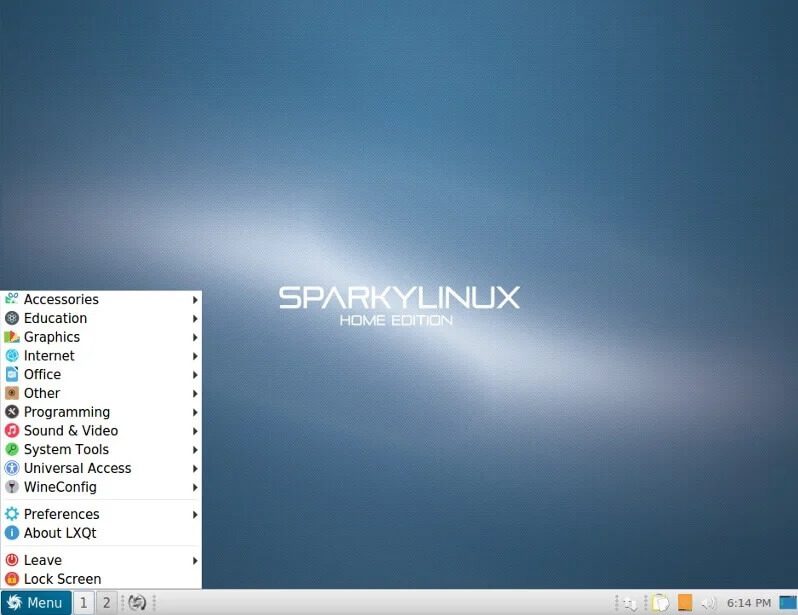Expand the Programming submenu arrow
The image size is (798, 615).
click(195, 412)
